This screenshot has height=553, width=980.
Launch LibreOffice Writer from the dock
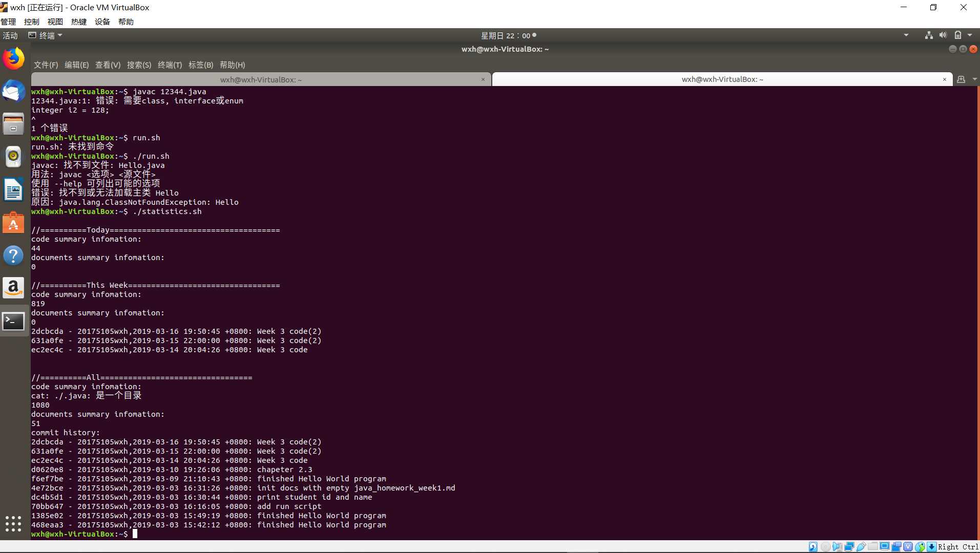[x=14, y=190]
